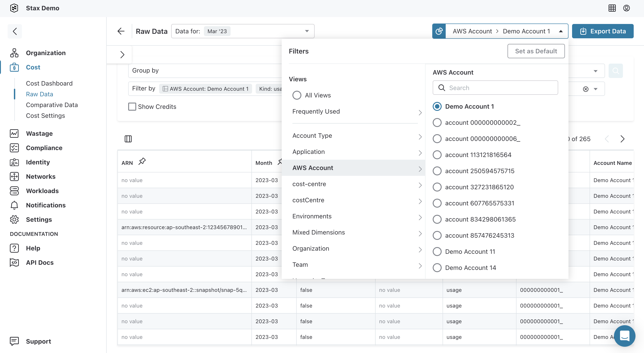The image size is (644, 353).
Task: Expand the side panel chevron
Action: pos(122,55)
